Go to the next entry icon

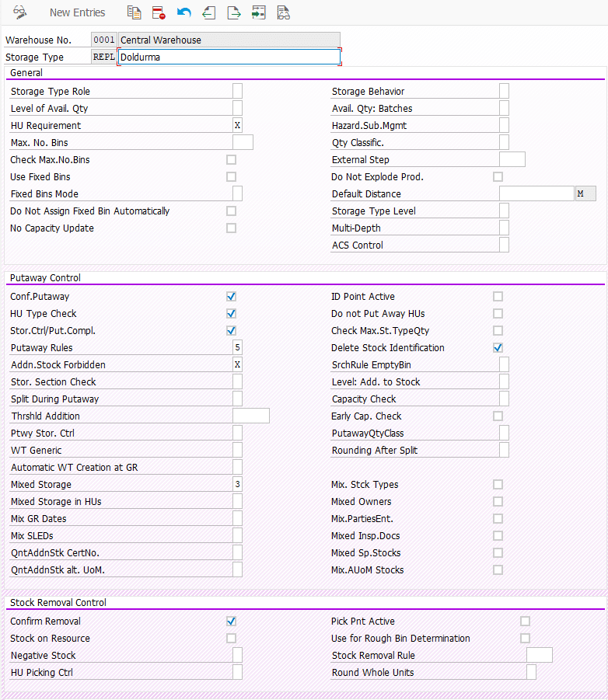click(233, 12)
